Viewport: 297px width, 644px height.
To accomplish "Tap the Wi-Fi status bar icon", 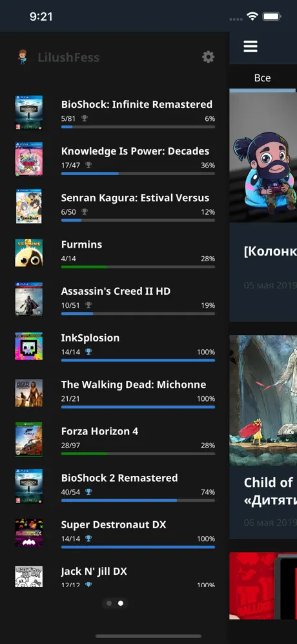I will (252, 16).
